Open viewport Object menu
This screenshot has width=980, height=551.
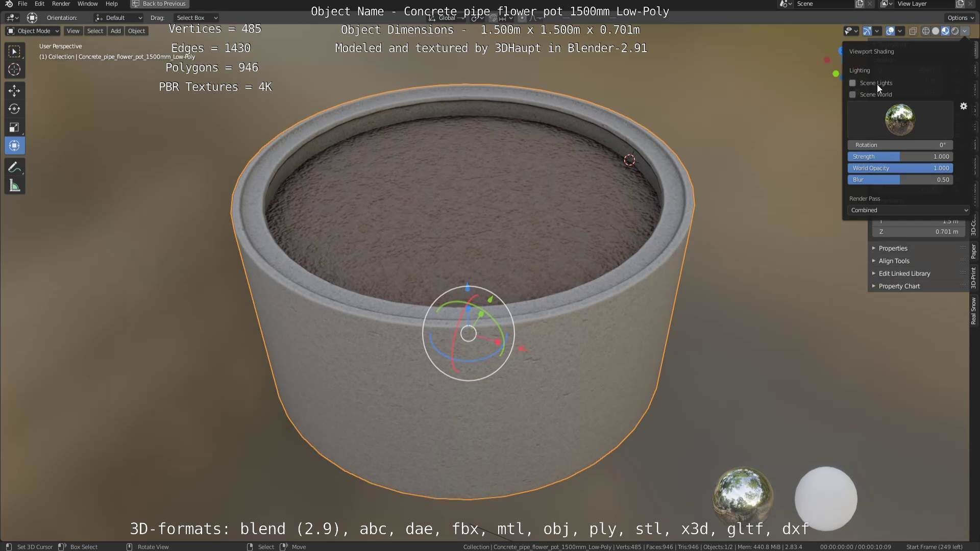136,31
